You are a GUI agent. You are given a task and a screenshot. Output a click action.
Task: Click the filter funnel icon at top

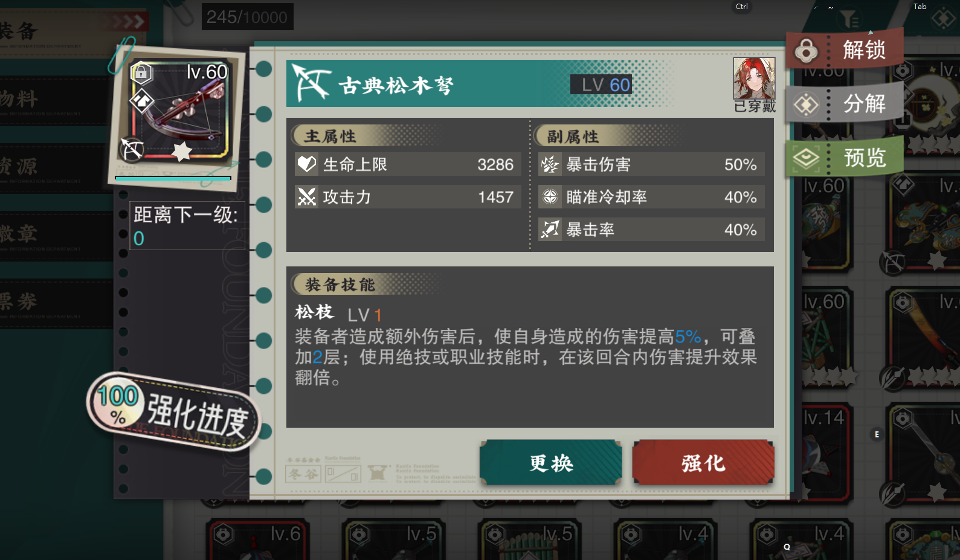[850, 19]
